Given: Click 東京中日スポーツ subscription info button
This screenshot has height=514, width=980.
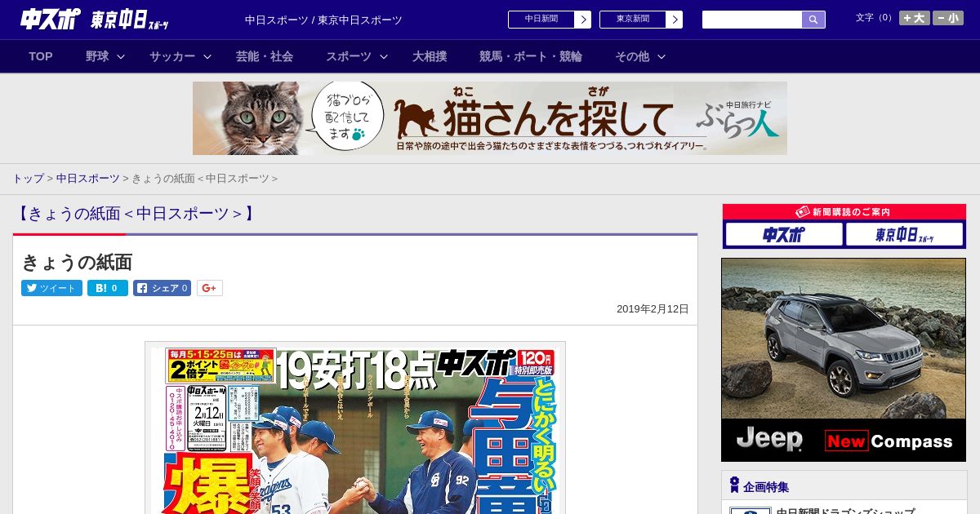Looking at the screenshot, I should click(905, 235).
